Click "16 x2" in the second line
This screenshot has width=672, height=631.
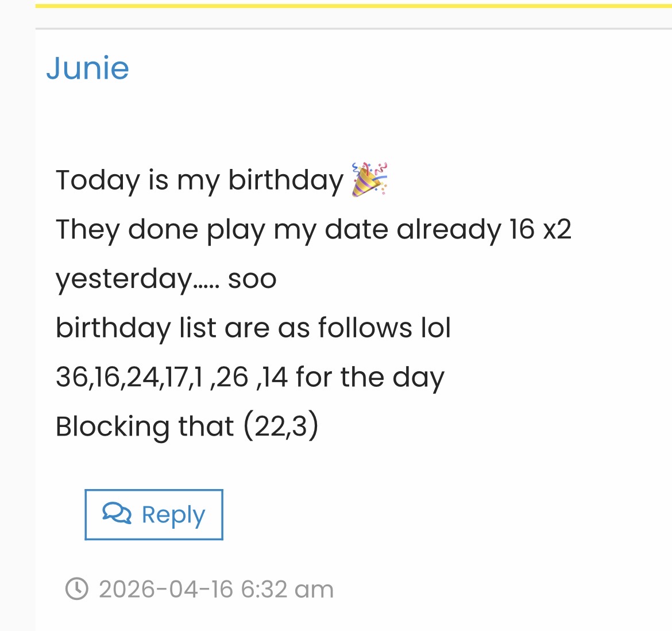(540, 229)
